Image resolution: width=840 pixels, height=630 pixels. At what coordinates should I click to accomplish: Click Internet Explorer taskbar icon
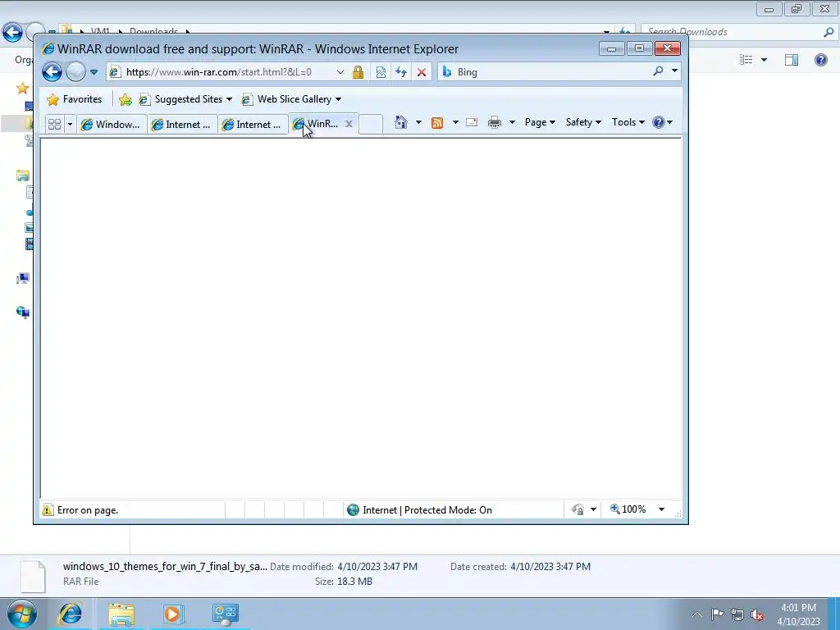[x=71, y=614]
